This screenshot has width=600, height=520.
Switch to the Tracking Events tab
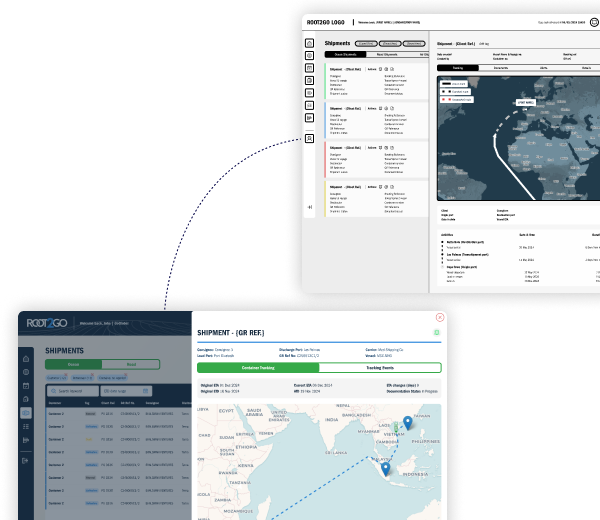380,368
